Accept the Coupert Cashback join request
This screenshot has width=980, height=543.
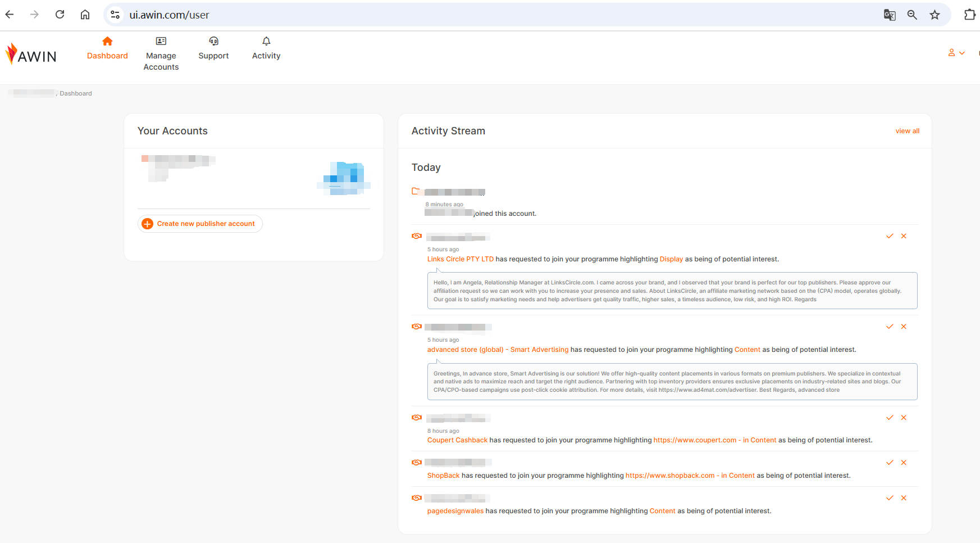[890, 418]
